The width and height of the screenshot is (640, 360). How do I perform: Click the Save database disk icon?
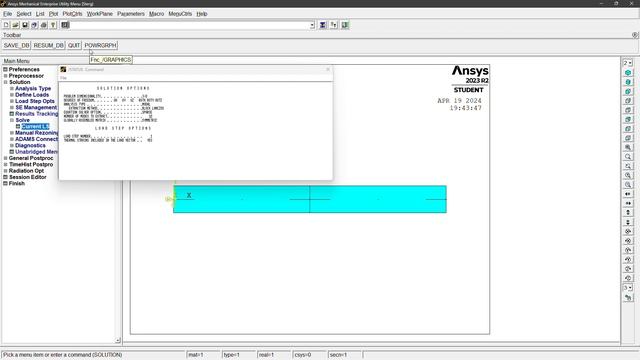pyautogui.click(x=25, y=25)
